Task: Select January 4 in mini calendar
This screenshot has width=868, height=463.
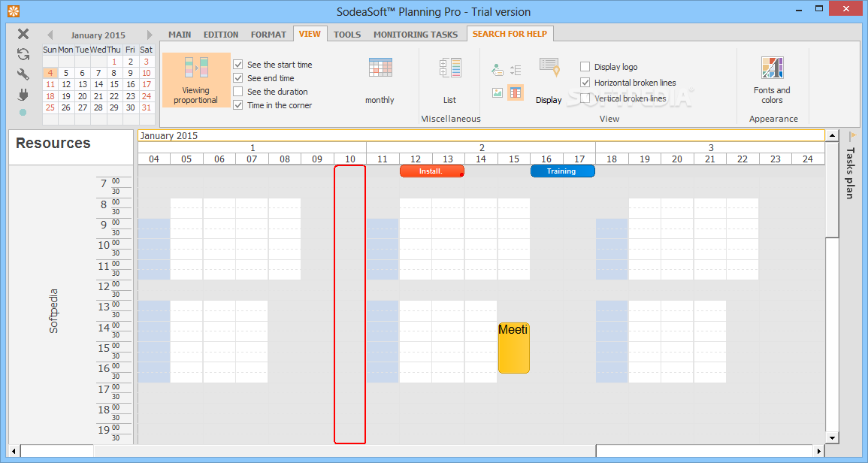Action: click(50, 73)
